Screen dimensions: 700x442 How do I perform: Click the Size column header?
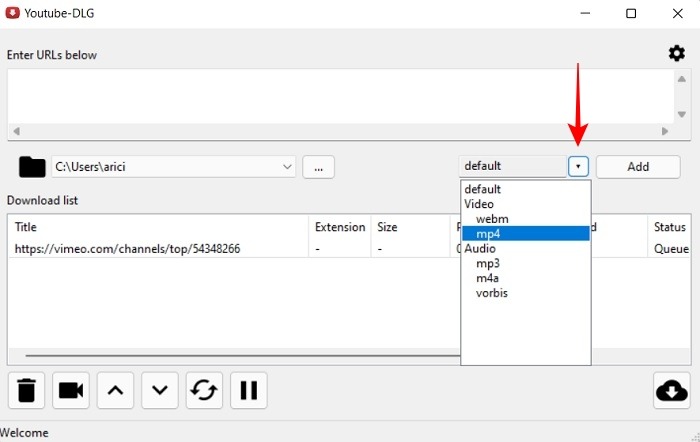point(410,227)
